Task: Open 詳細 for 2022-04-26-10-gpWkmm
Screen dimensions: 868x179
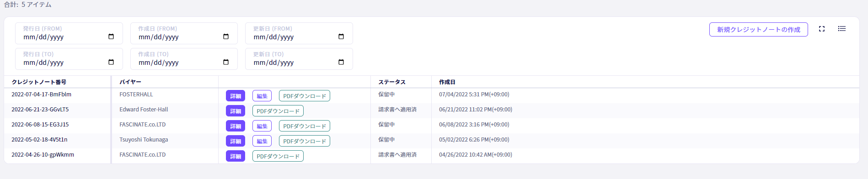Action: click(236, 156)
